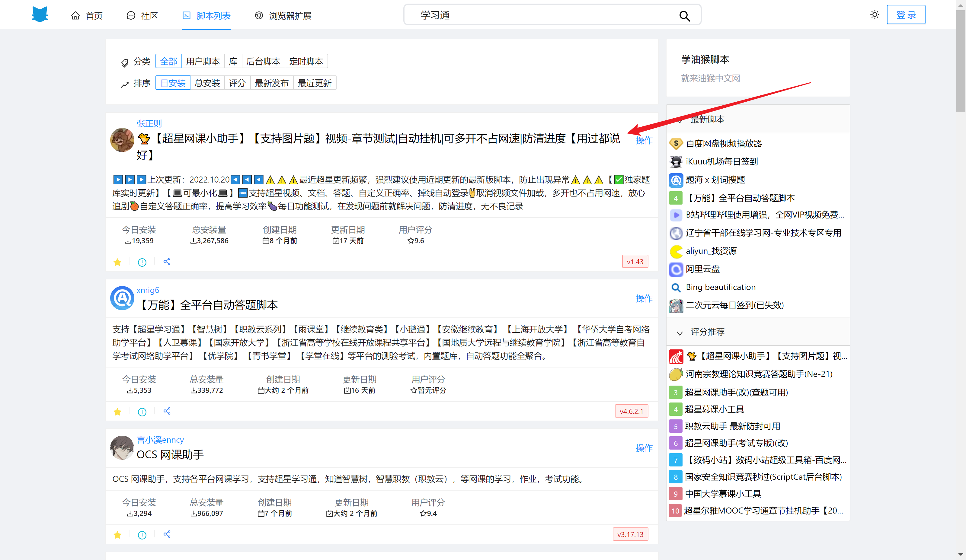Click the 登录 button

click(906, 14)
